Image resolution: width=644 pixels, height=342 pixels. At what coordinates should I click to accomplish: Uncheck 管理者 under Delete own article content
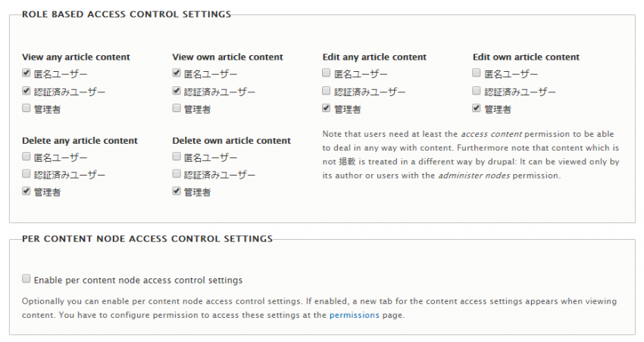click(177, 192)
